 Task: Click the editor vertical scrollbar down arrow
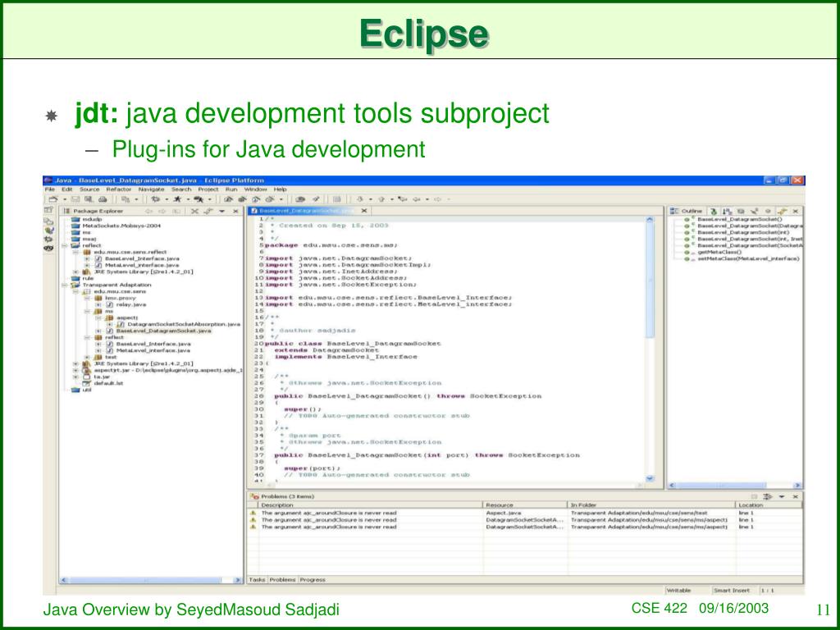650,478
